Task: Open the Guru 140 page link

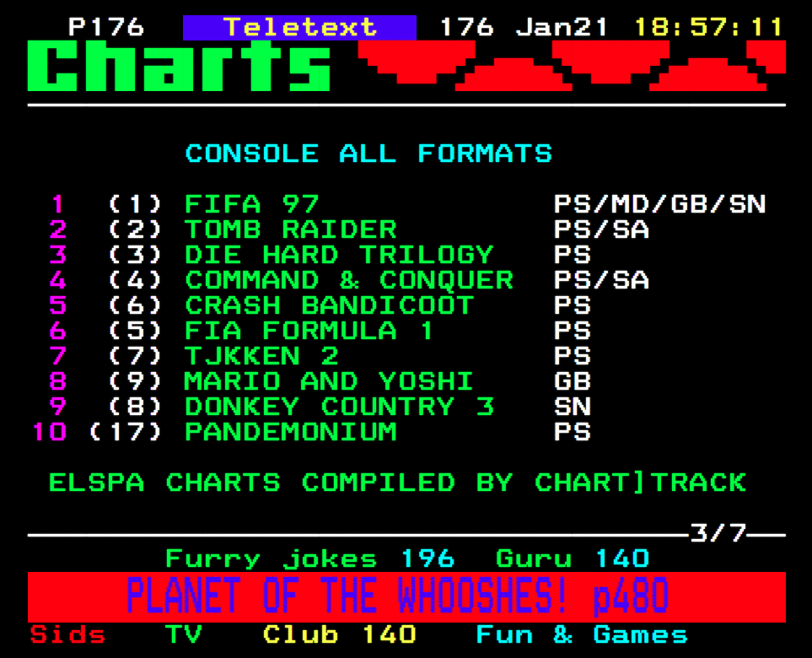Action: (x=573, y=558)
